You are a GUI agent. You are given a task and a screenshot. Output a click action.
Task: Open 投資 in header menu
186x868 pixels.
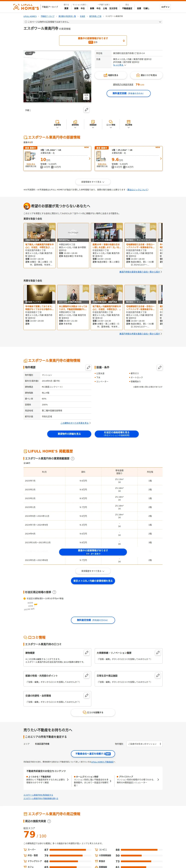(139, 8)
